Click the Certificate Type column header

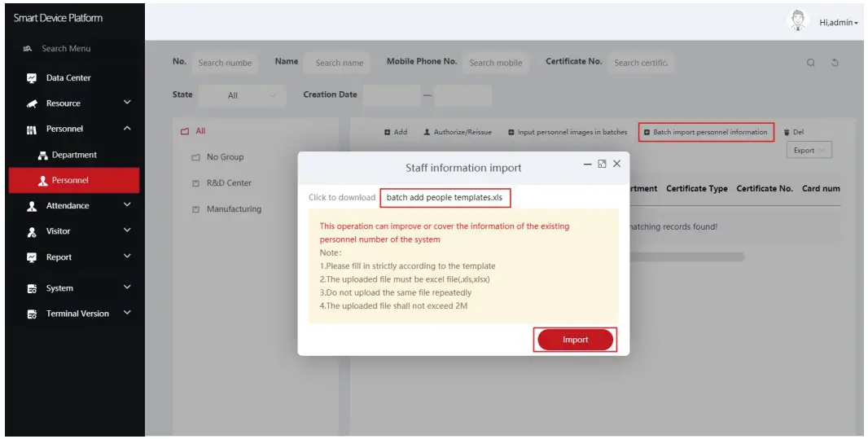tap(697, 189)
